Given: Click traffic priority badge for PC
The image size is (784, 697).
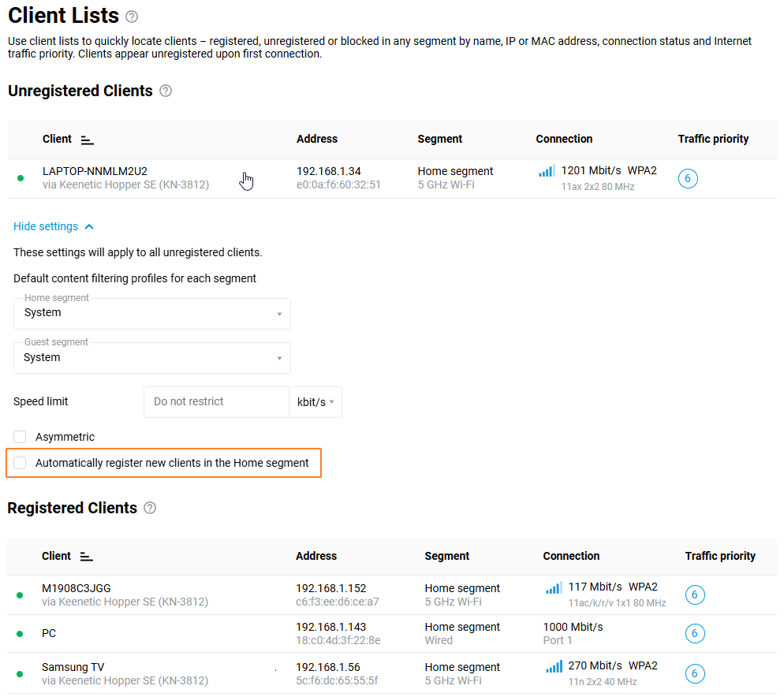Looking at the screenshot, I should (694, 634).
